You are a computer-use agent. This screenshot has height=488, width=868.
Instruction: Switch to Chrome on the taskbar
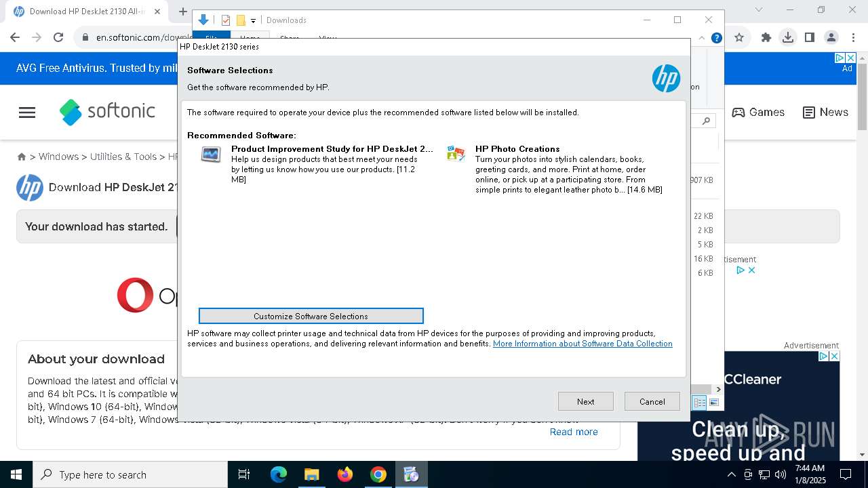[378, 474]
